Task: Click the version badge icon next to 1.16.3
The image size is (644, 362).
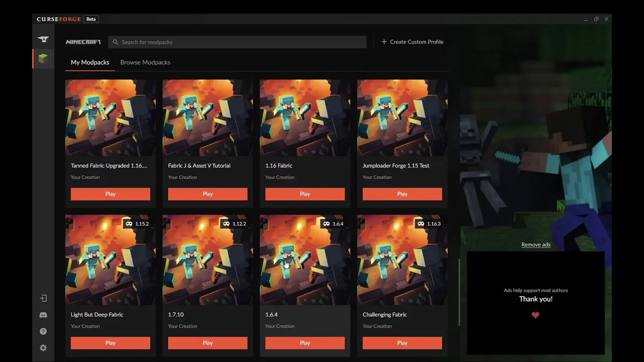Action: pos(421,224)
